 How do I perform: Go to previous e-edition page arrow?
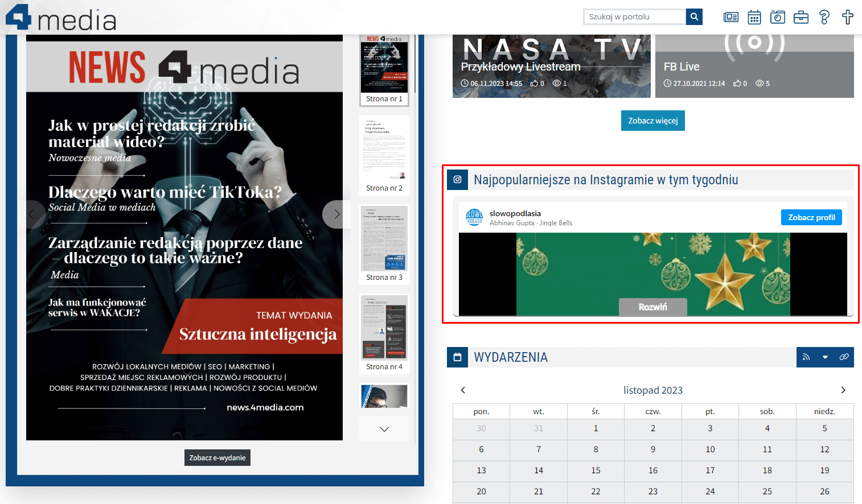point(31,214)
